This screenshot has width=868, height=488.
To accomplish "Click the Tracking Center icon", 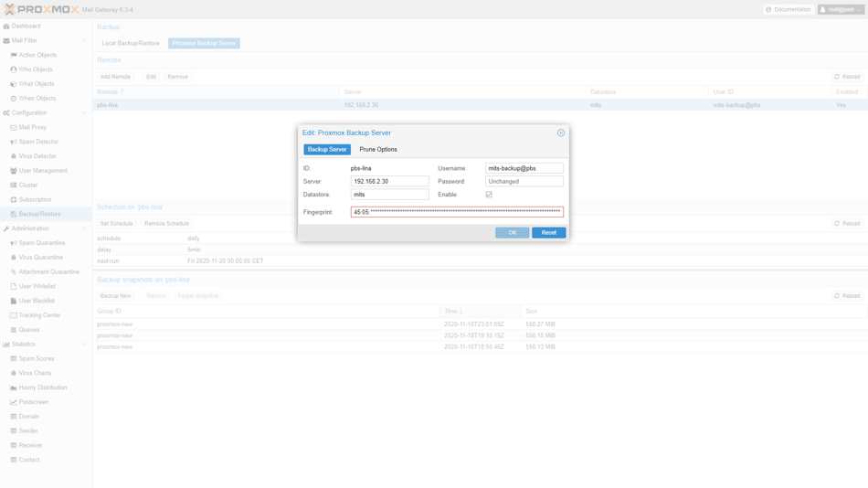I will point(14,315).
